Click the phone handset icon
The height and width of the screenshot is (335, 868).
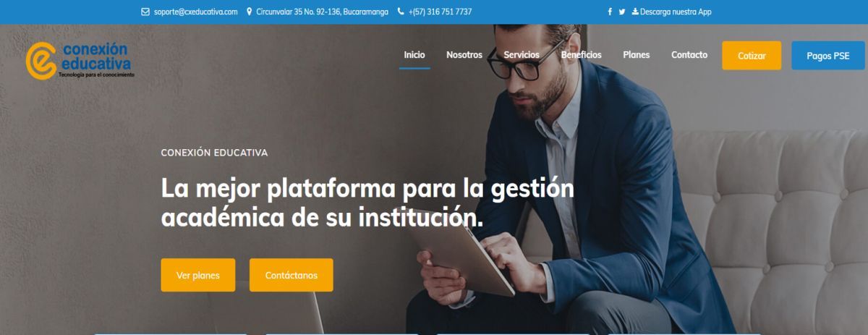click(x=401, y=12)
